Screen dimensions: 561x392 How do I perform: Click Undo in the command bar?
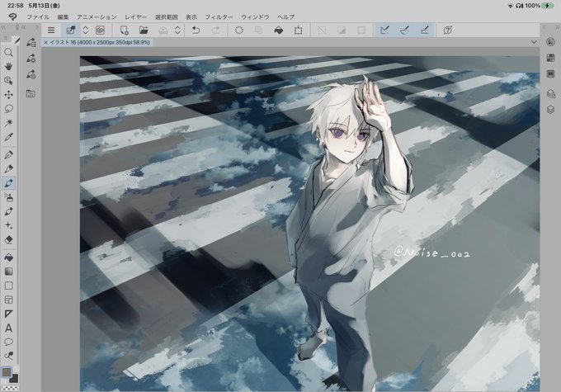tap(196, 31)
